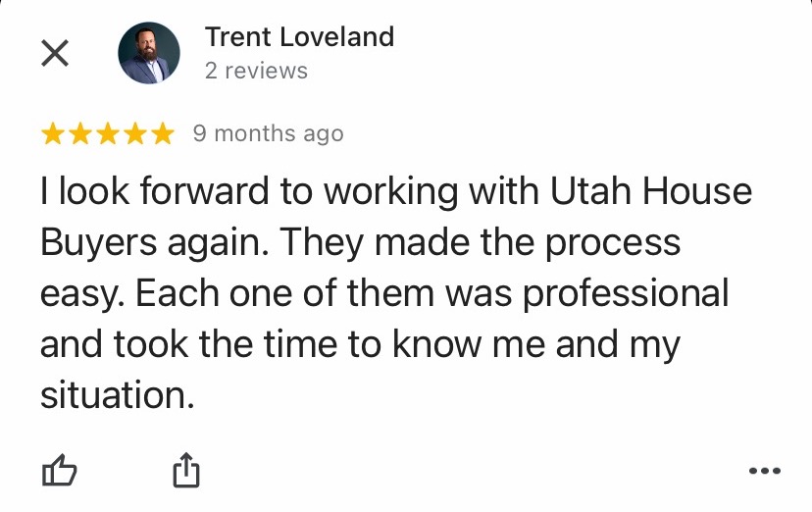Image resolution: width=812 pixels, height=512 pixels.
Task: Click 'Each one of them' in review
Action: coord(284,293)
